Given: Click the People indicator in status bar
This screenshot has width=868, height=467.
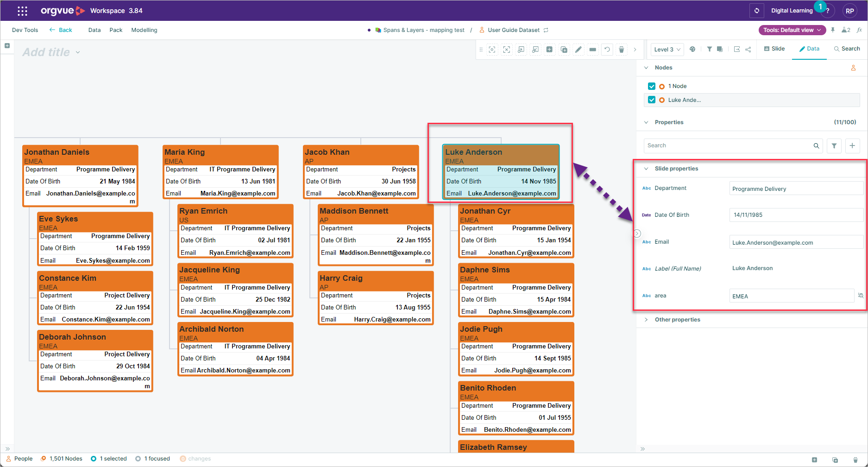Looking at the screenshot, I should click(x=19, y=459).
